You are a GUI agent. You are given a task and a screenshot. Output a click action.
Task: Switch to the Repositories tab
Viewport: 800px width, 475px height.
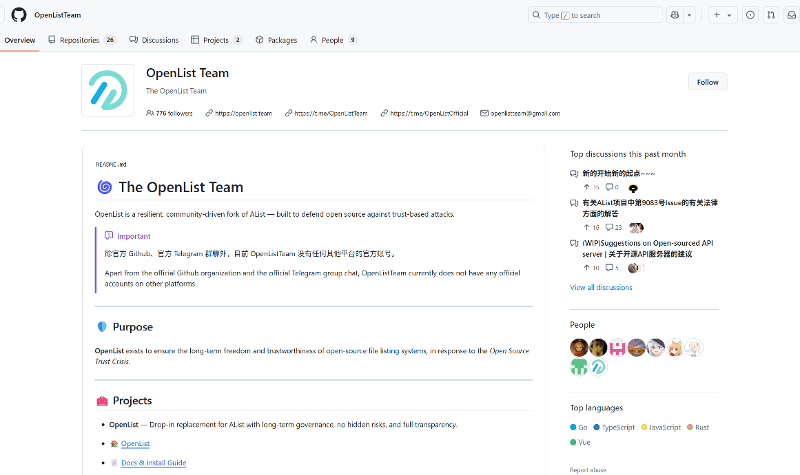(82, 40)
